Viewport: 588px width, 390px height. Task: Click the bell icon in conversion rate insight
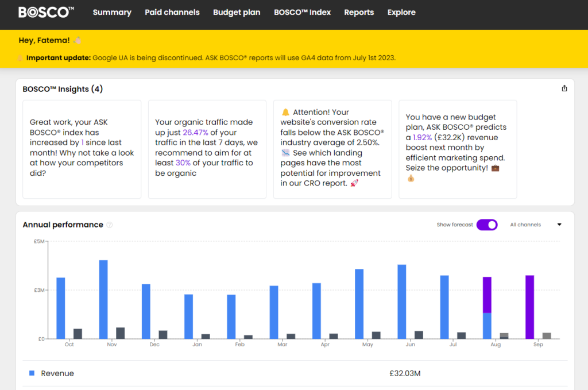[285, 113]
